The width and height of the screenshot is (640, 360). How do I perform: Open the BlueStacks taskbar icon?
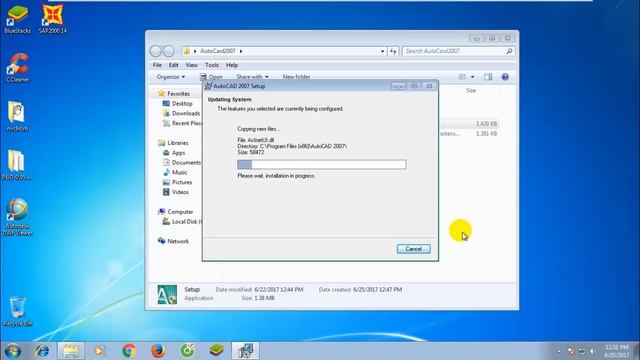[216, 351]
